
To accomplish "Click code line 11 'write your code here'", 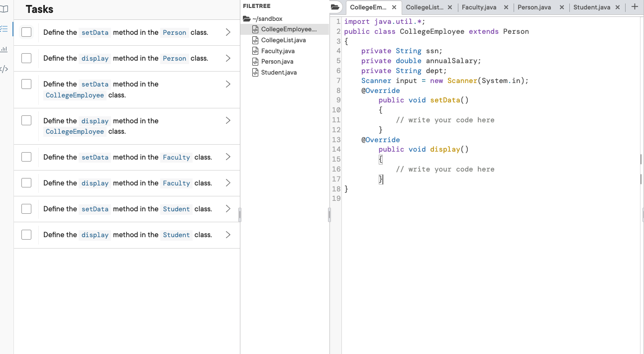I will tap(445, 120).
